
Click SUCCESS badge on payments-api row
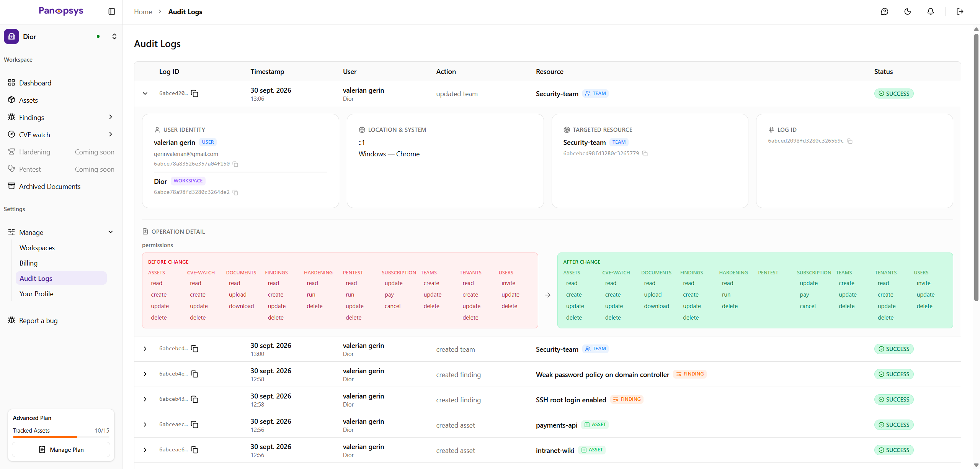(893, 425)
